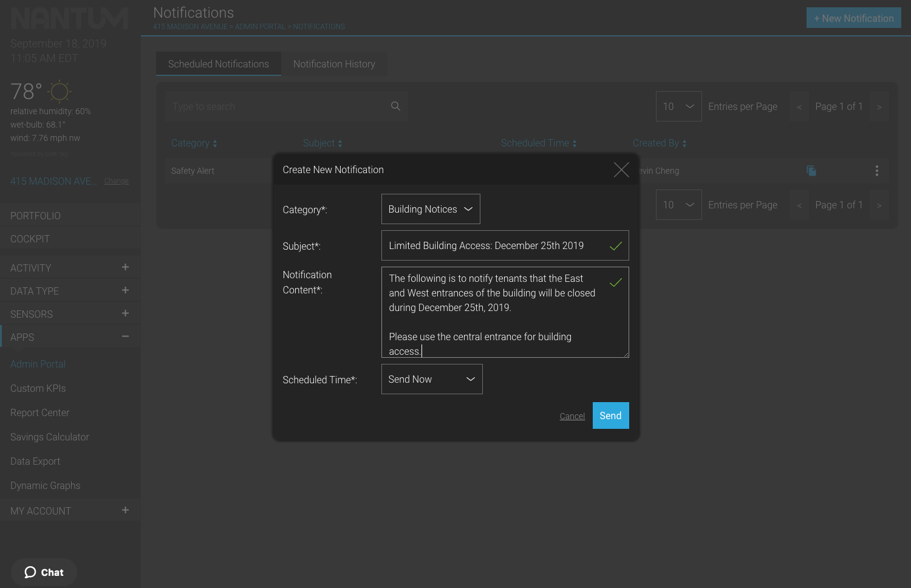The height and width of the screenshot is (588, 911).
Task: Open Dynamic Graphs in sidebar
Action: tap(45, 485)
